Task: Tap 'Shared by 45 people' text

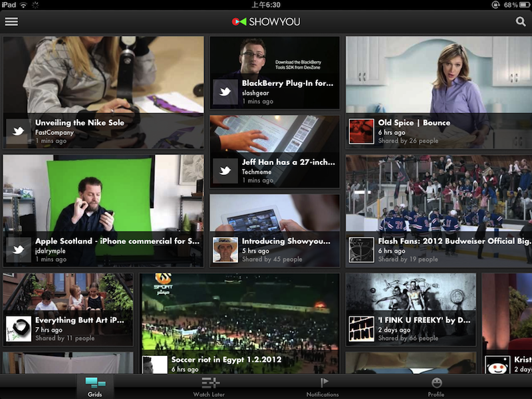Action: [x=272, y=259]
